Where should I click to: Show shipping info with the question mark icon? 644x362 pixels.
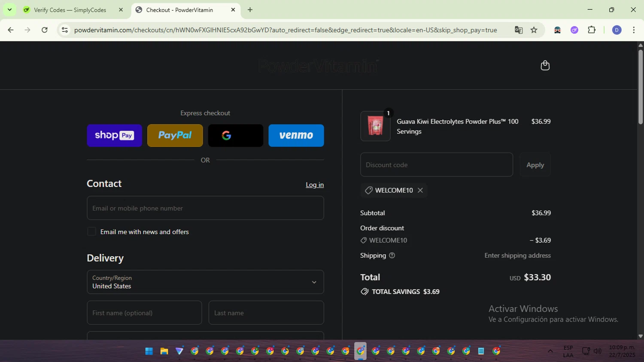(392, 256)
